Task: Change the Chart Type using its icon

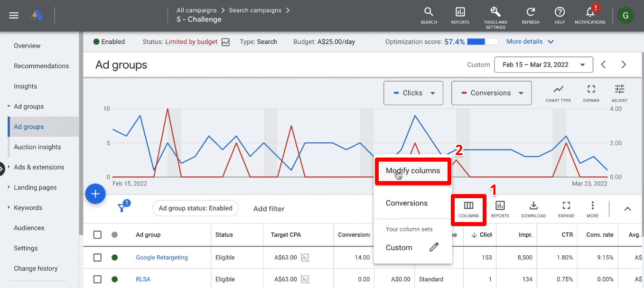Action: point(558,93)
